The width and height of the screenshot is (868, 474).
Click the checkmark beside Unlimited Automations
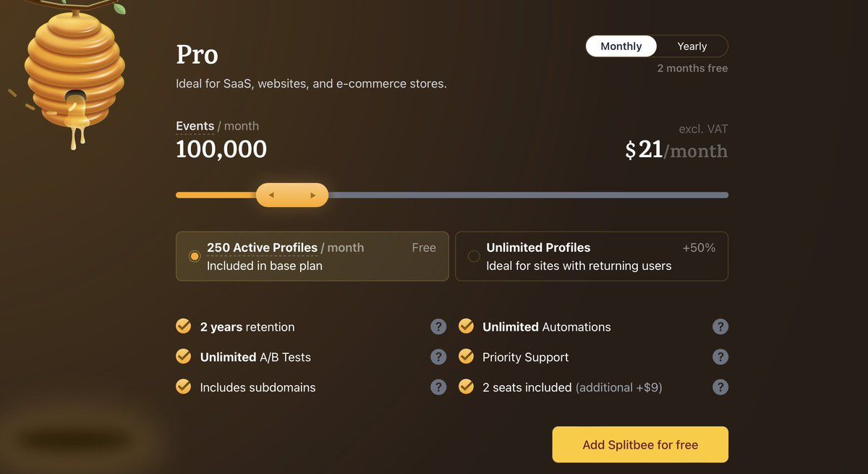pyautogui.click(x=466, y=327)
